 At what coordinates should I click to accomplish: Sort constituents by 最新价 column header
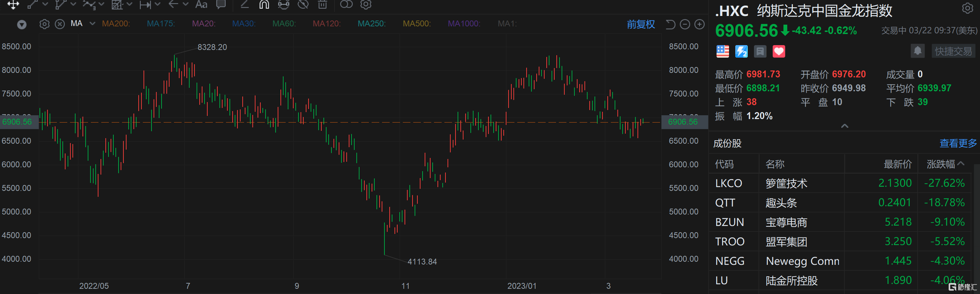click(x=897, y=164)
